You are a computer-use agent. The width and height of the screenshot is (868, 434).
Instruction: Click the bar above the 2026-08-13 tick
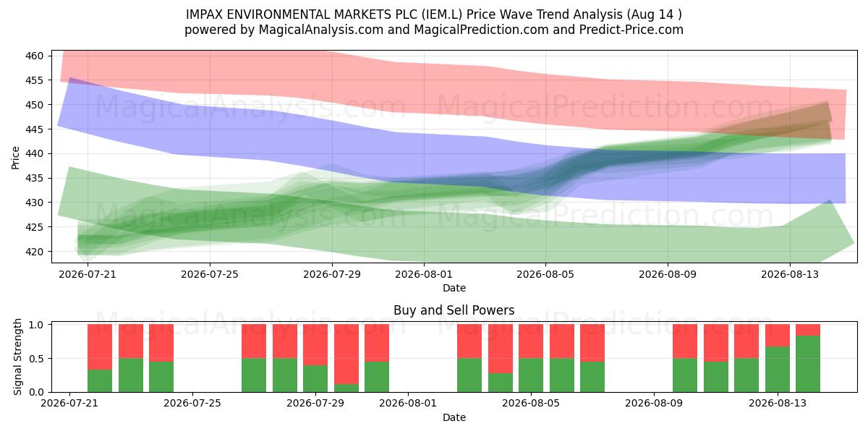(778, 358)
